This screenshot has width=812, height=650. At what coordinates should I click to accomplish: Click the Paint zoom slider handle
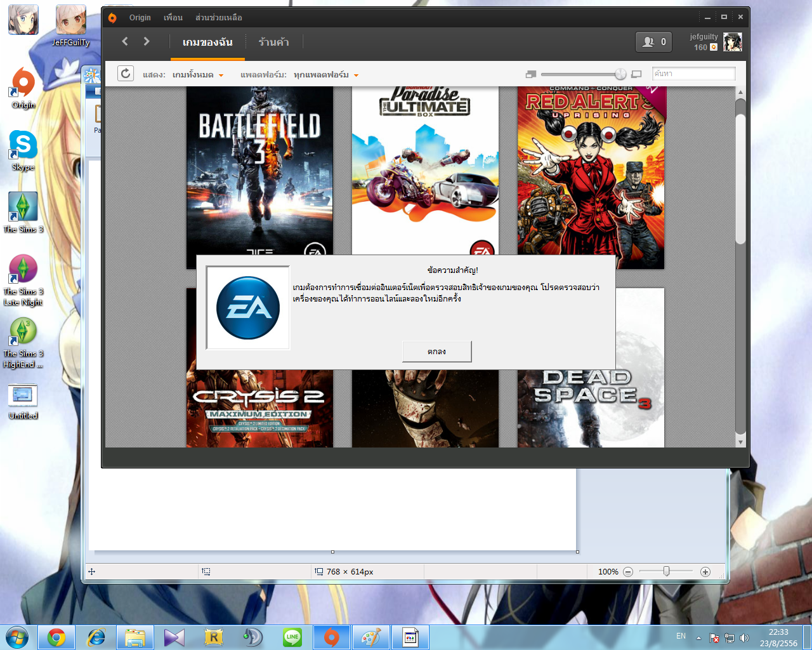[x=666, y=571]
